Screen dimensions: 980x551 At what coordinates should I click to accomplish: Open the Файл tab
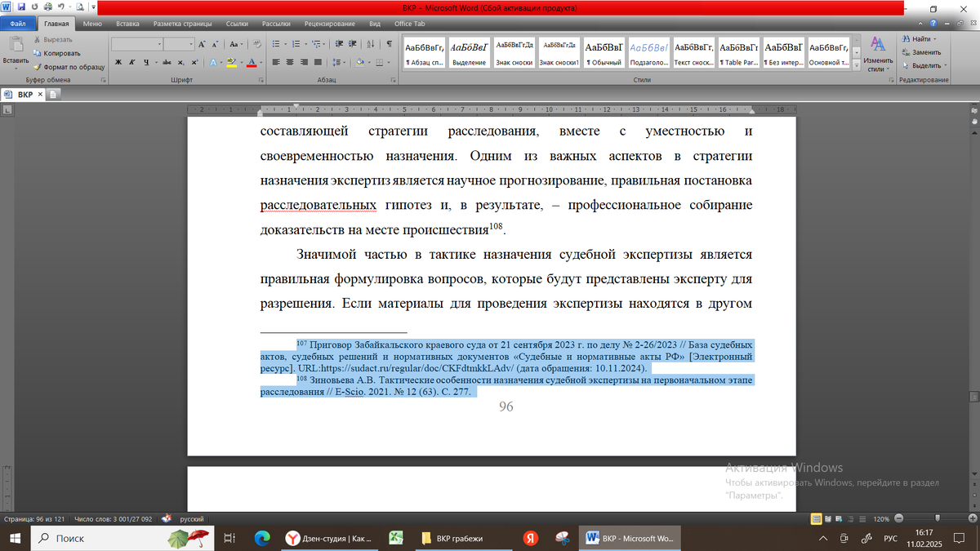pos(18,24)
